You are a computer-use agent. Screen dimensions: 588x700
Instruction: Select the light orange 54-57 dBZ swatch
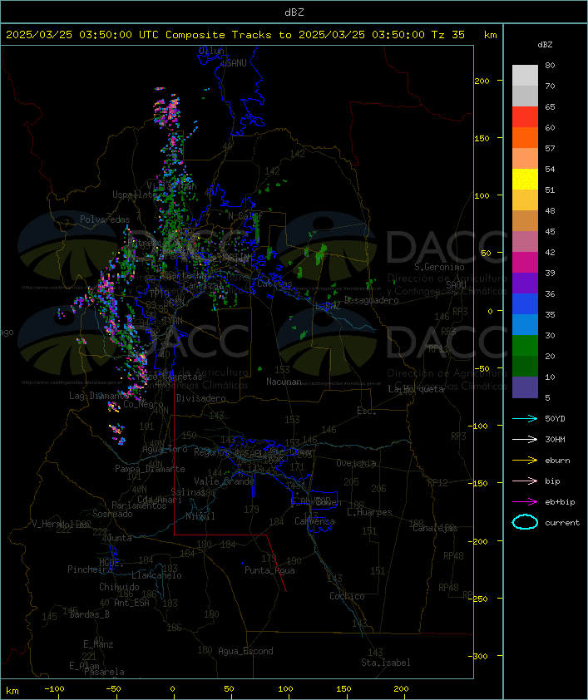(525, 159)
